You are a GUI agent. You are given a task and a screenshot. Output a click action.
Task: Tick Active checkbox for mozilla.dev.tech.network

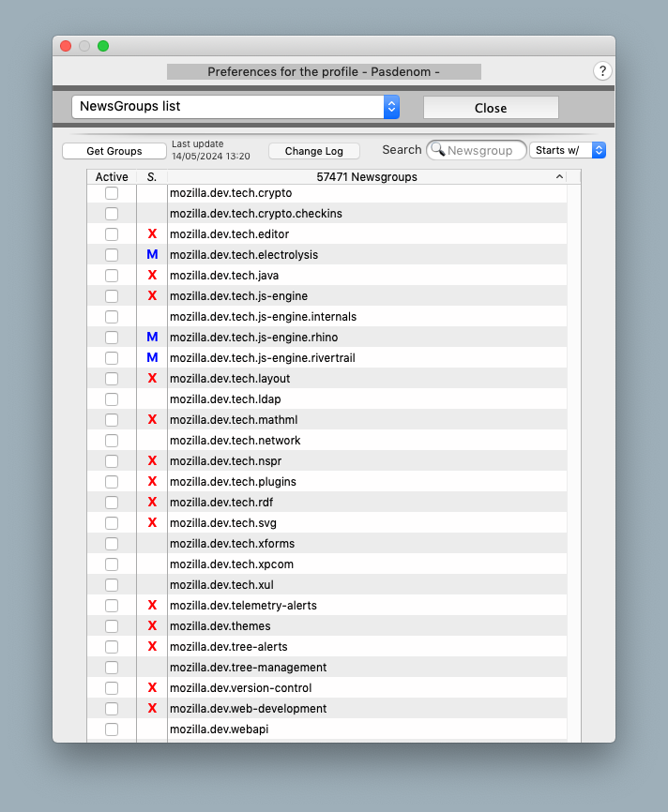pyautogui.click(x=112, y=441)
